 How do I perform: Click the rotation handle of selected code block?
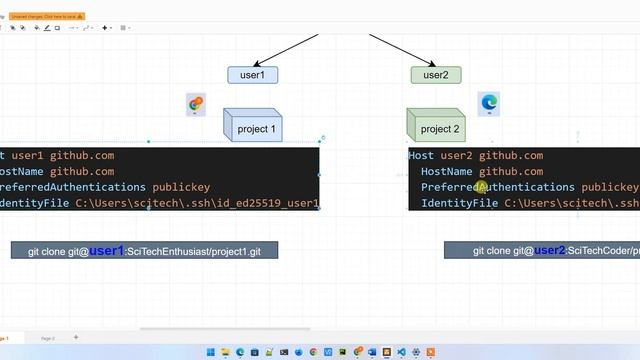(x=323, y=138)
